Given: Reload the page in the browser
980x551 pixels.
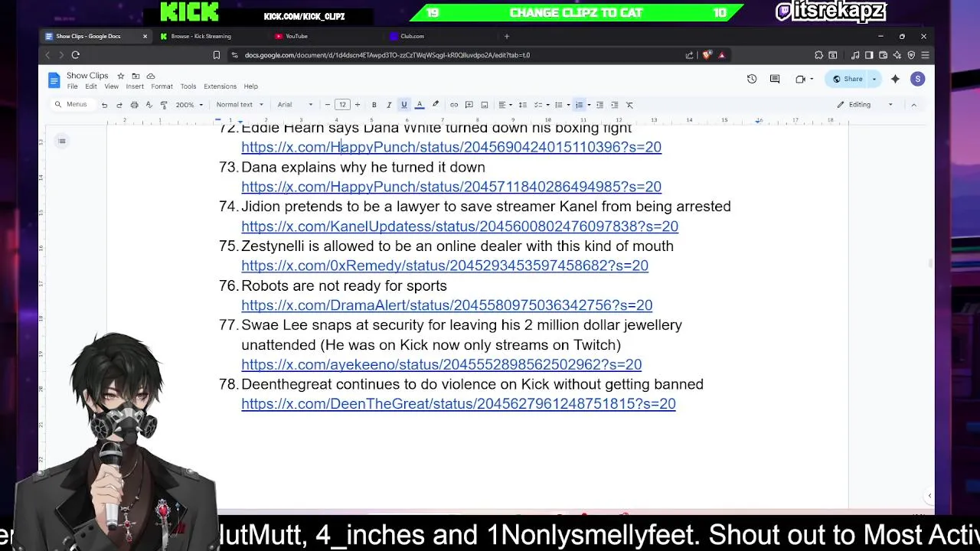Looking at the screenshot, I should (x=75, y=55).
